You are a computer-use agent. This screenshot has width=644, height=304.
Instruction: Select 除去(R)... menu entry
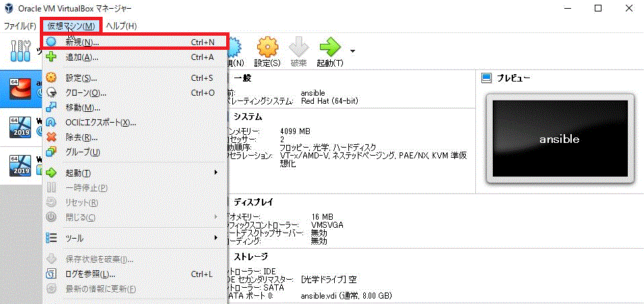[x=135, y=137]
